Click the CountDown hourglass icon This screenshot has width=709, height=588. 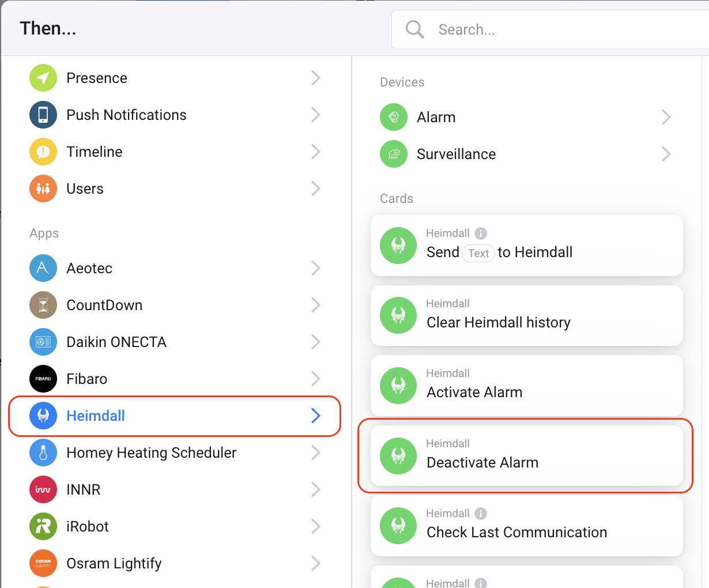[43, 305]
